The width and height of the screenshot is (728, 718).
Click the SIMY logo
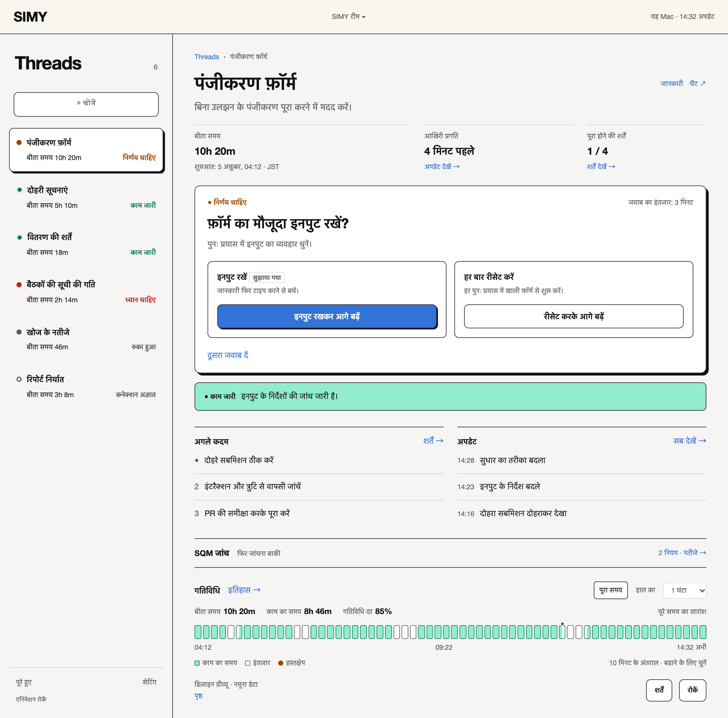pos(30,17)
